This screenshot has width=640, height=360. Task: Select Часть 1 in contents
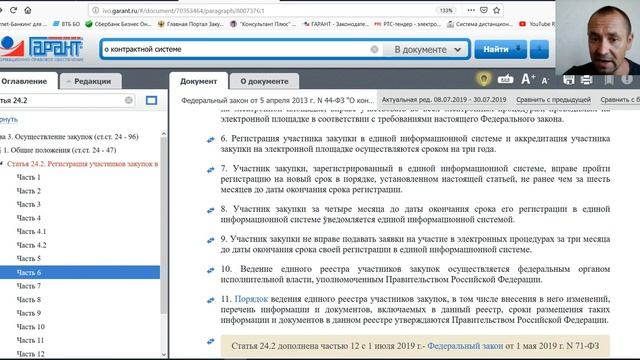pyautogui.click(x=29, y=177)
